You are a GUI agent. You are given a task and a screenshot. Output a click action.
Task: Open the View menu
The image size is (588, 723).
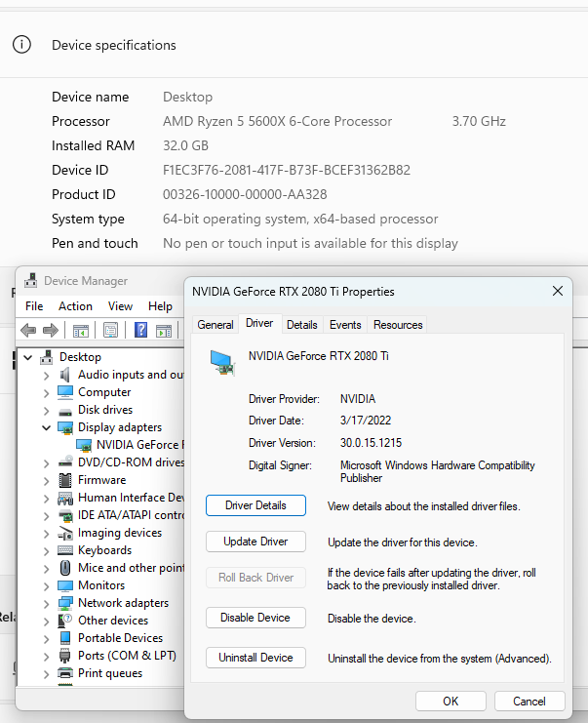tap(120, 306)
